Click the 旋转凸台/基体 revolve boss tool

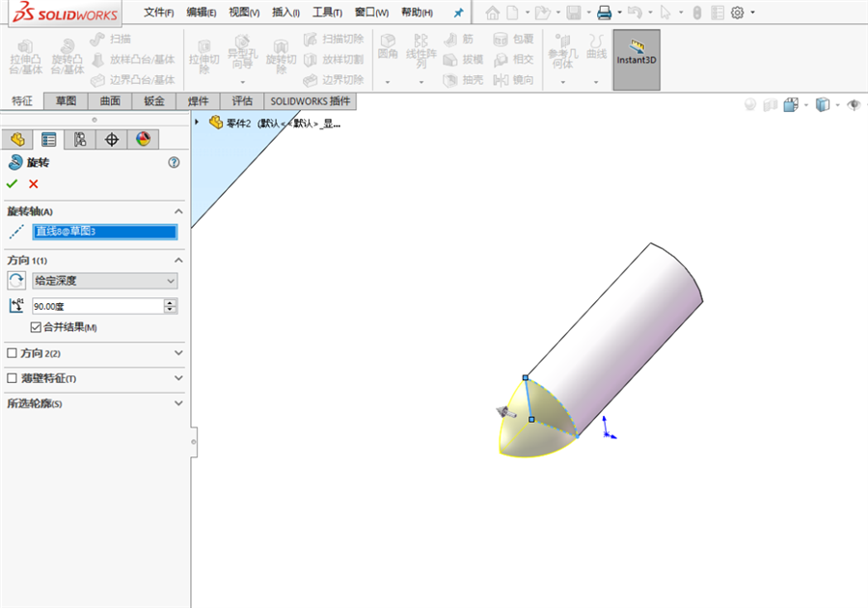pos(67,57)
